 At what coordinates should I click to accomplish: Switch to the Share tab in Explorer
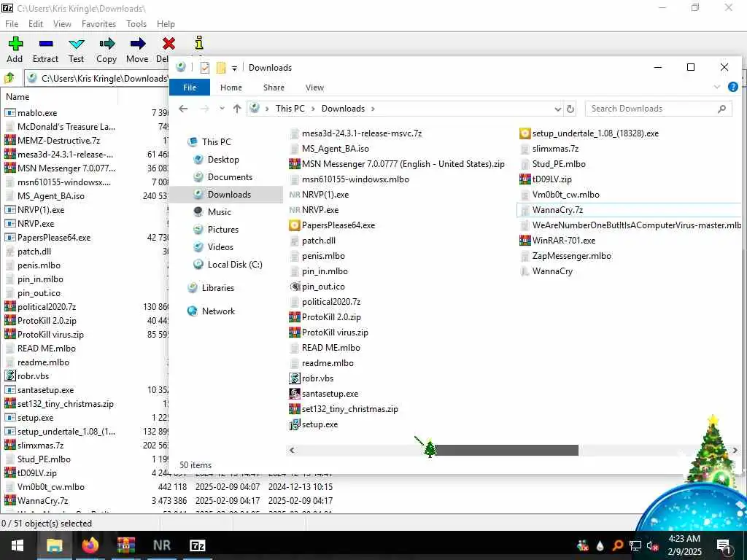[274, 87]
